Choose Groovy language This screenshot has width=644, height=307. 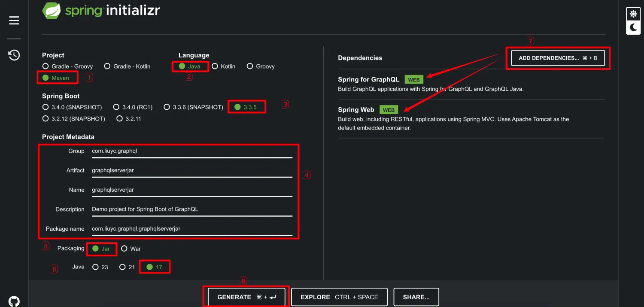click(261, 66)
